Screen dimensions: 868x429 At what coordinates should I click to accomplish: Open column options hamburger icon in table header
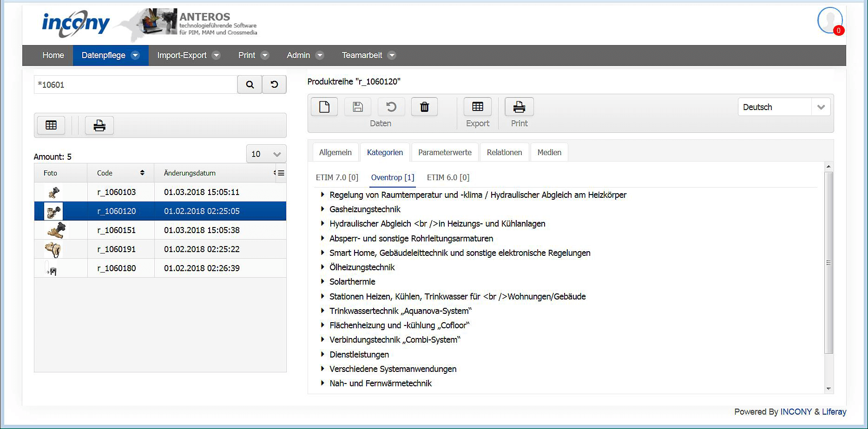[x=281, y=173]
